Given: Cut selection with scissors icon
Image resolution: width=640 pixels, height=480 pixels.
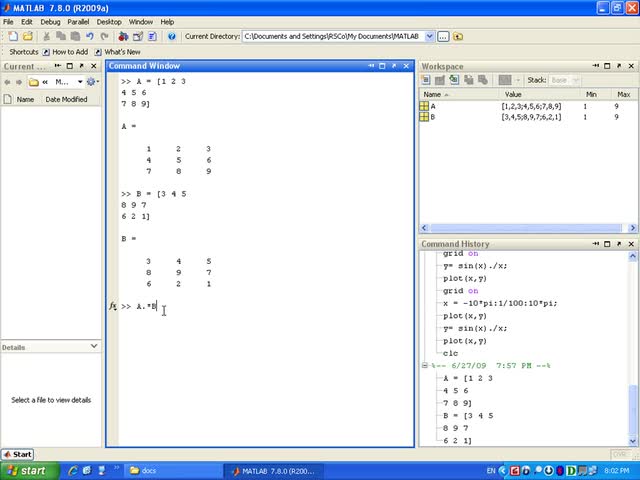Looking at the screenshot, I should [x=47, y=36].
